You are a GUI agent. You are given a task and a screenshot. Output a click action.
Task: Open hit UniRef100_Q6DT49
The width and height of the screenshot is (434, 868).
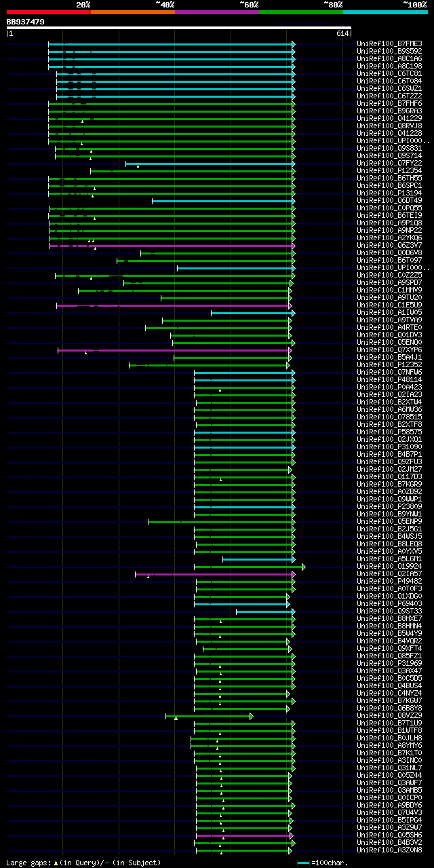389,201
